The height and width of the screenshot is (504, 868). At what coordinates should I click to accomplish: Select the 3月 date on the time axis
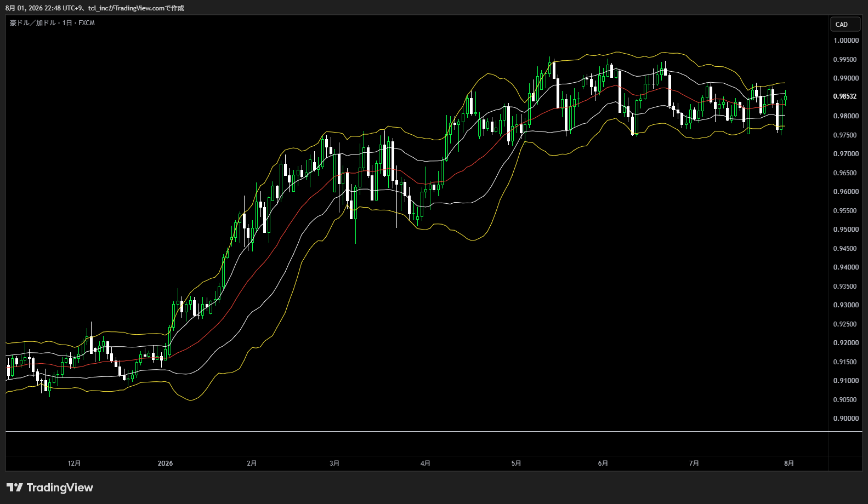coord(334,463)
